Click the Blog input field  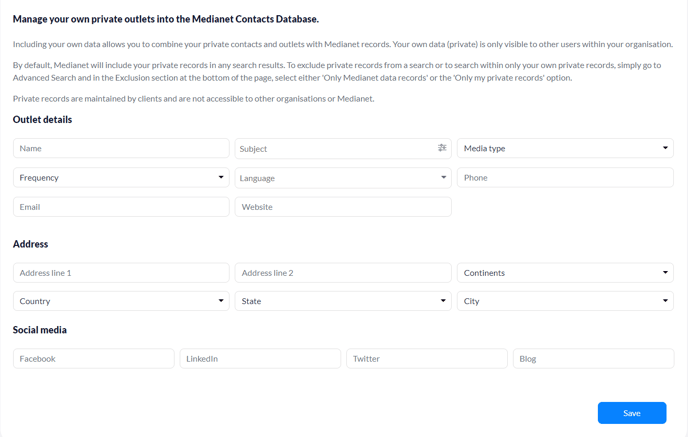click(594, 358)
